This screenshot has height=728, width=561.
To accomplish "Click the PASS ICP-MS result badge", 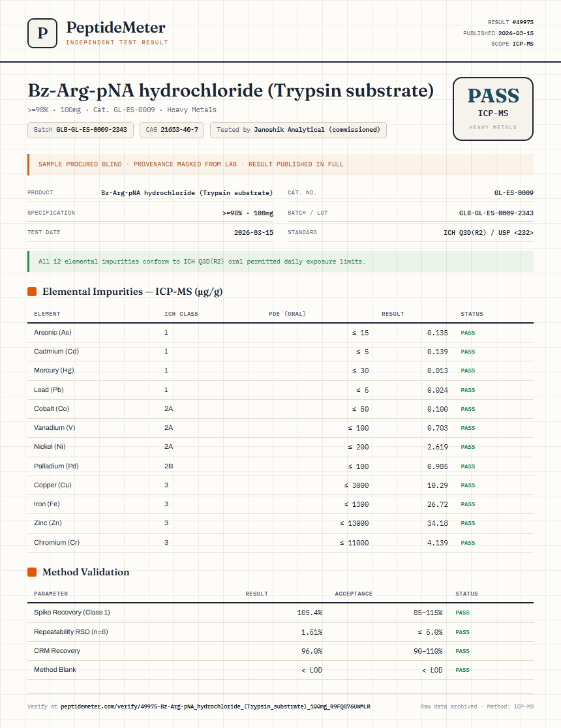I will pos(493,109).
